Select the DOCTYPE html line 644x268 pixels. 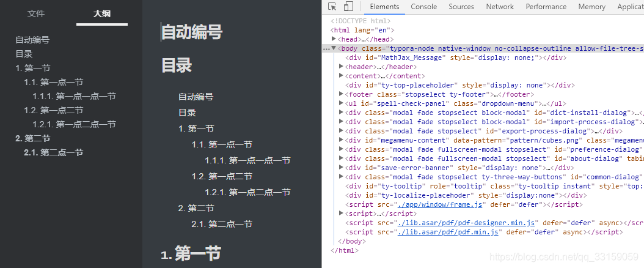tap(360, 21)
